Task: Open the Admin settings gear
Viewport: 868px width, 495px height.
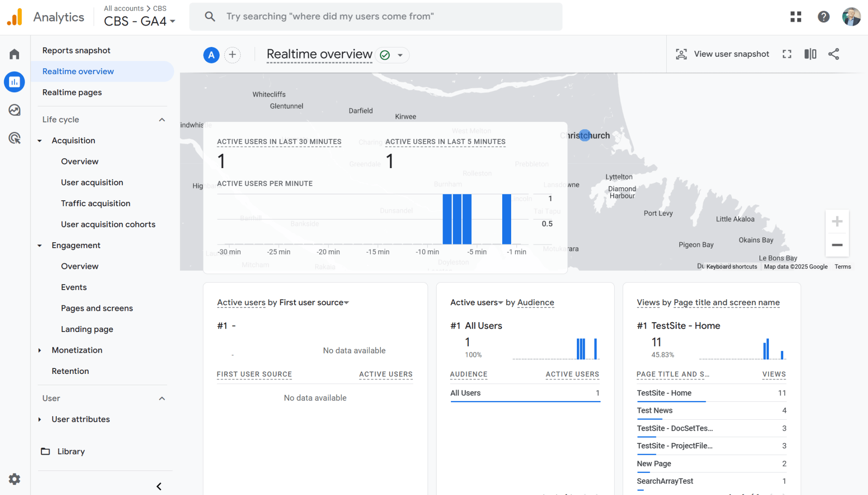Action: [14, 479]
